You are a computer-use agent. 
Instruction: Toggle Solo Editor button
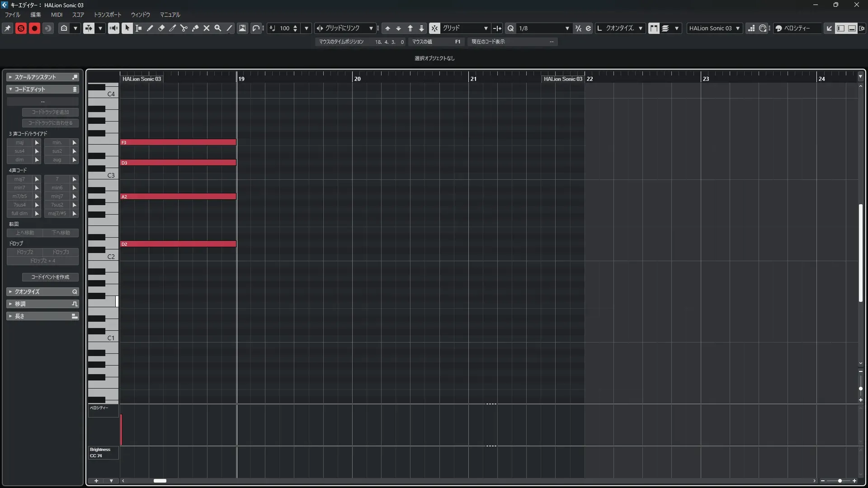pyautogui.click(x=21, y=28)
